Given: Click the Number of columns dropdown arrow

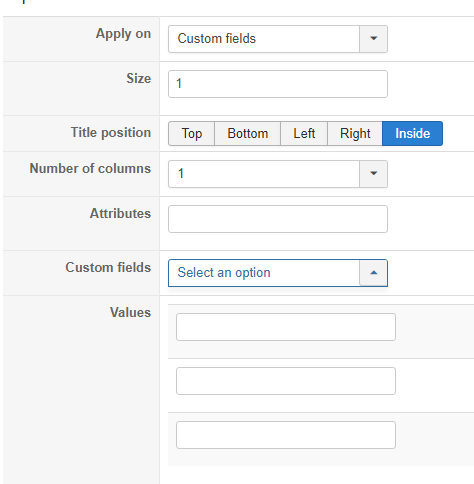Looking at the screenshot, I should (373, 174).
